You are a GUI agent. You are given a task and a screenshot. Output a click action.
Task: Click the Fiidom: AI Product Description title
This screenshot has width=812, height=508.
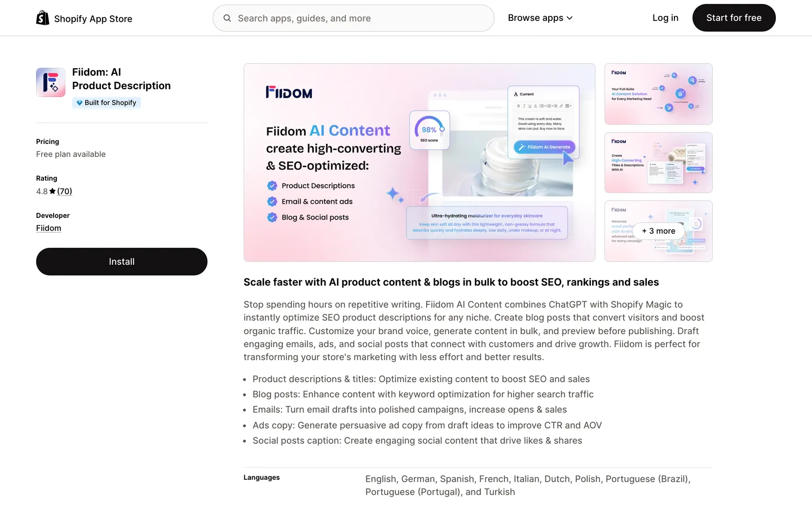pos(121,79)
